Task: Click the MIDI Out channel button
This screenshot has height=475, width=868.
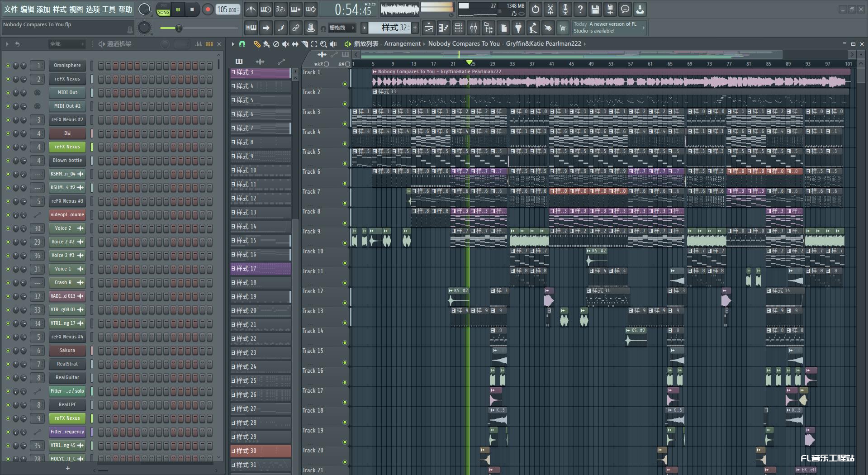Action: click(x=67, y=93)
